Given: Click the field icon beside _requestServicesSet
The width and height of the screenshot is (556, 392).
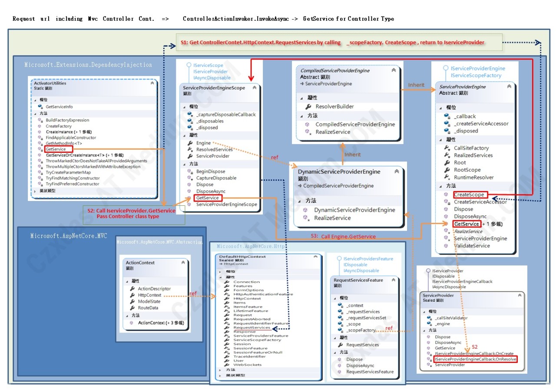Looking at the screenshot, I should click(341, 318).
